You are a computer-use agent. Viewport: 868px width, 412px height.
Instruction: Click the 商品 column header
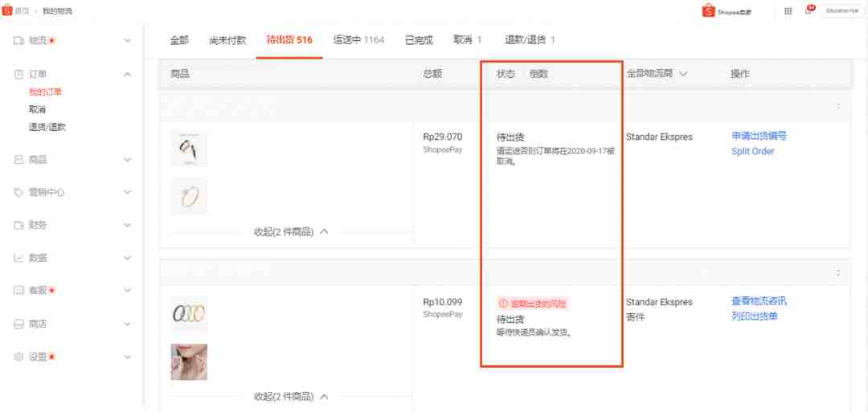click(180, 74)
